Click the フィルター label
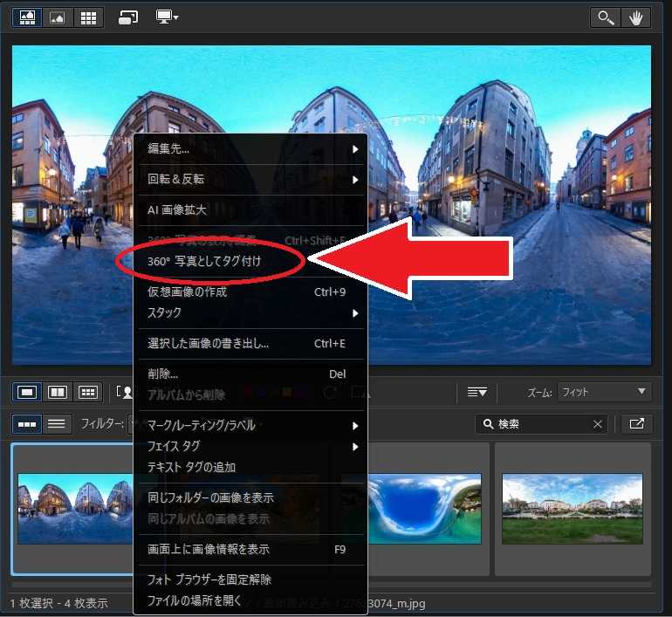The width and height of the screenshot is (672, 617). tap(102, 424)
